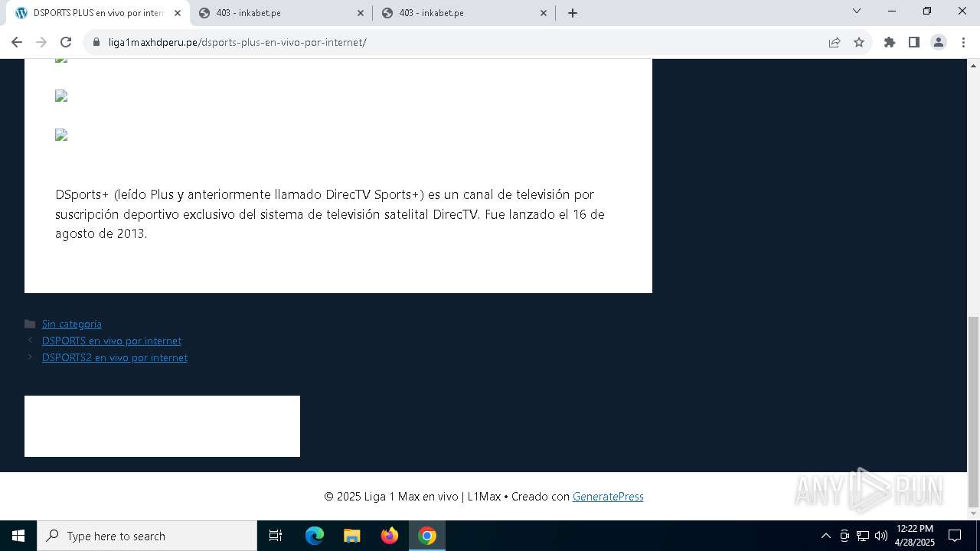980x551 pixels.
Task: Click the white widget box above the footer
Action: [162, 426]
